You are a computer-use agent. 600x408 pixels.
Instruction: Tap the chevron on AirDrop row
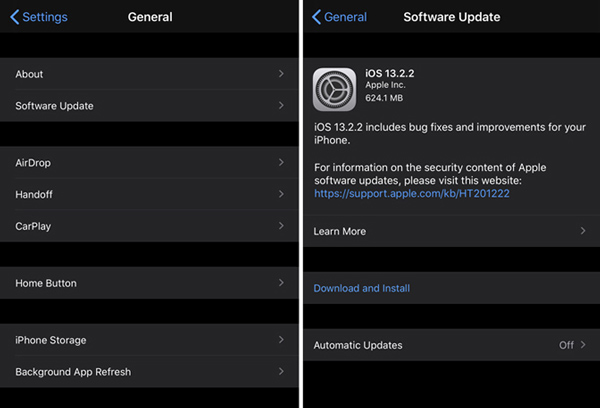[281, 162]
